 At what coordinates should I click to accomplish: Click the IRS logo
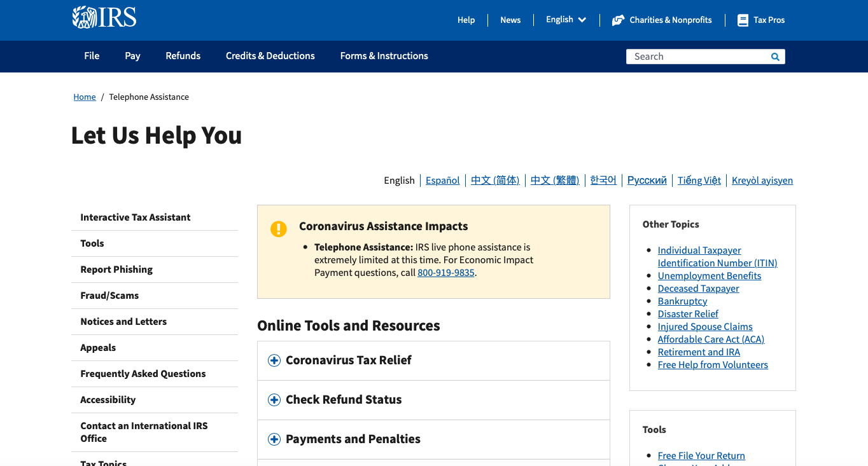click(x=104, y=17)
